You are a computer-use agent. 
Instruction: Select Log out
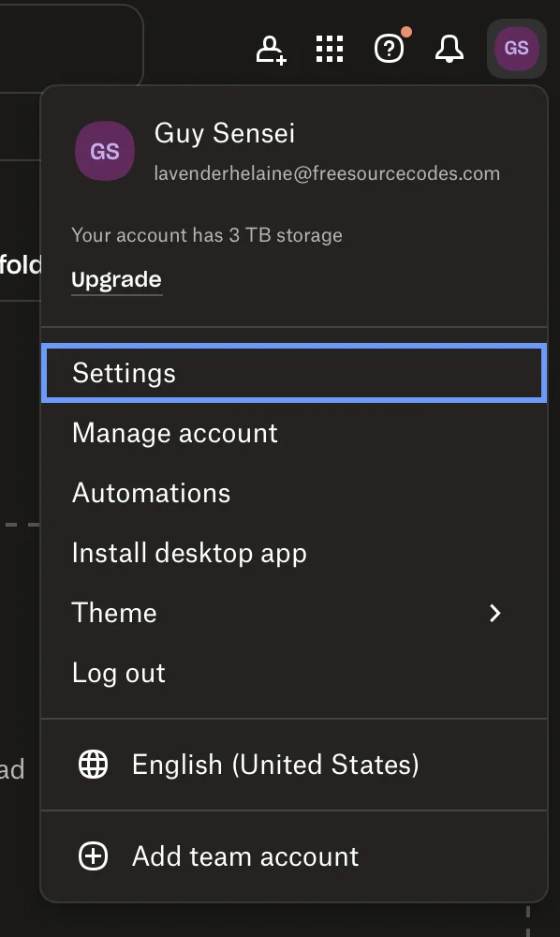[294, 673]
